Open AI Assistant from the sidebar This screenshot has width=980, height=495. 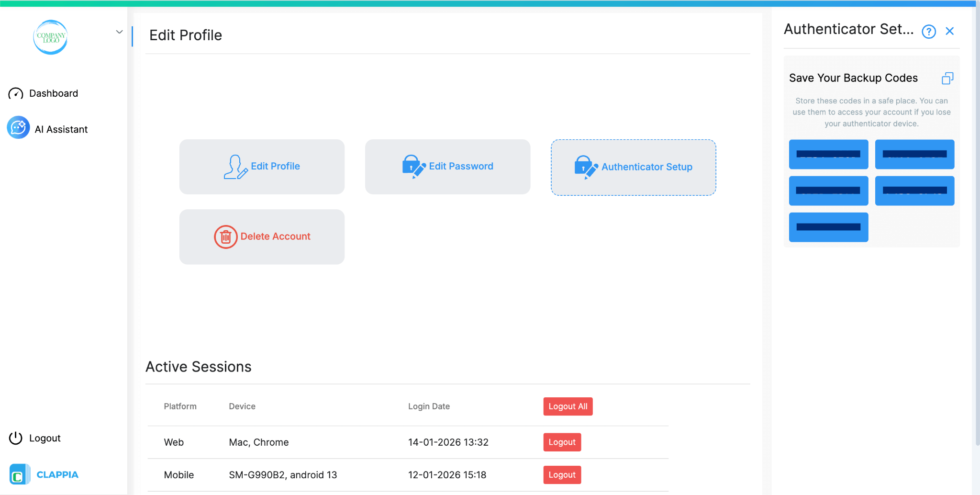pos(61,128)
